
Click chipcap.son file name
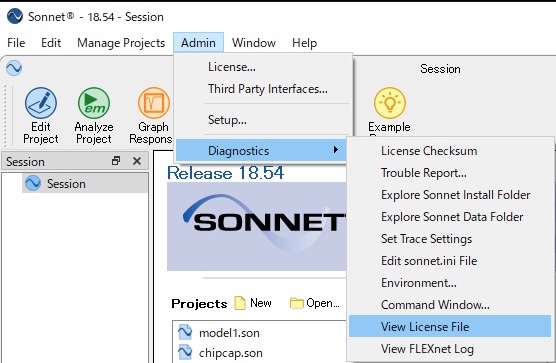(x=230, y=353)
